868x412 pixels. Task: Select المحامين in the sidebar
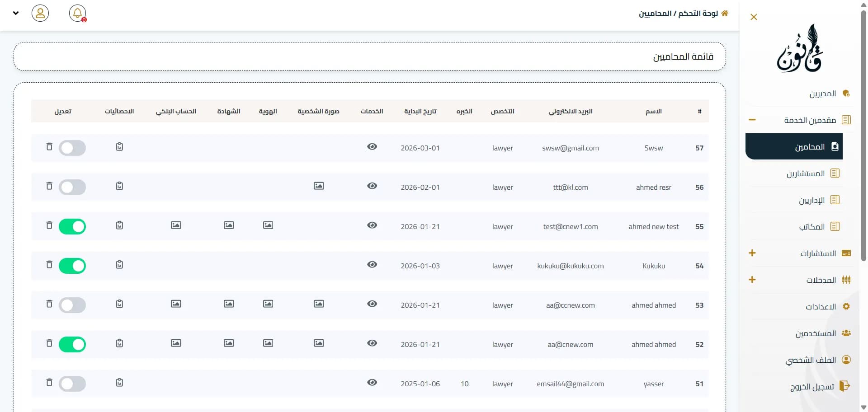[x=794, y=146]
